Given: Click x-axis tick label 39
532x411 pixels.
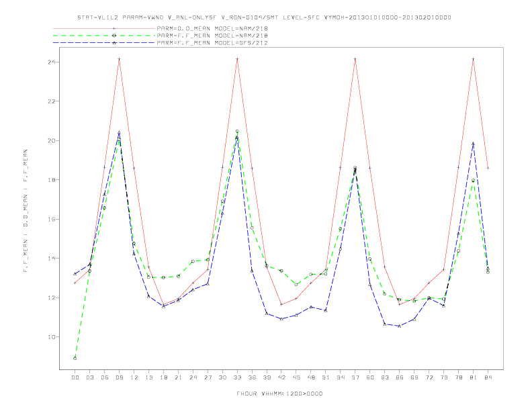Looking at the screenshot, I should pyautogui.click(x=267, y=377).
